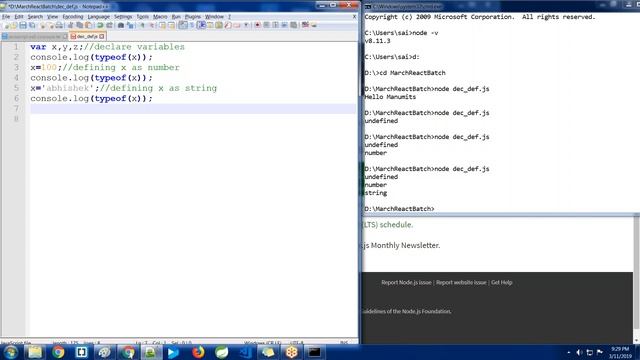Open the Language menu

98,17
